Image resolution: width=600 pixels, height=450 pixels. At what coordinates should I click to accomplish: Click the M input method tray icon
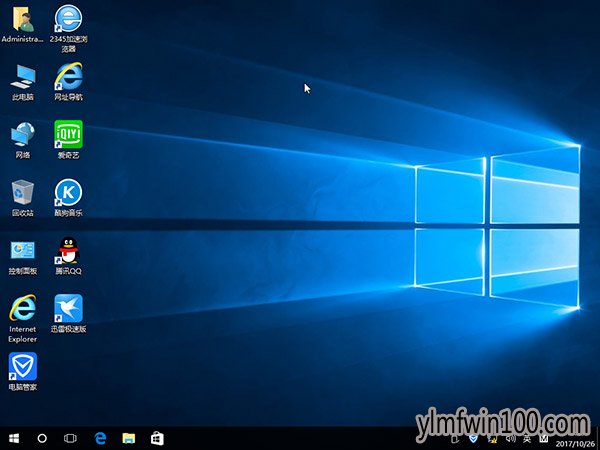tap(544, 439)
